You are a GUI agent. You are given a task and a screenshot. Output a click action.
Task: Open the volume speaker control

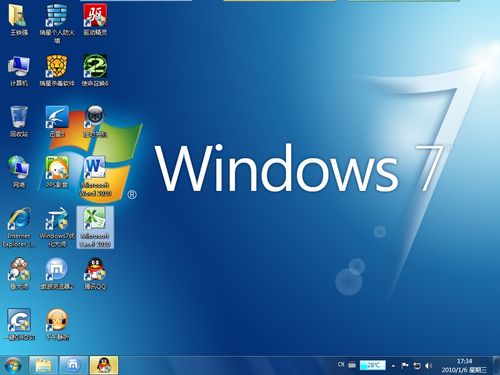[x=429, y=366]
